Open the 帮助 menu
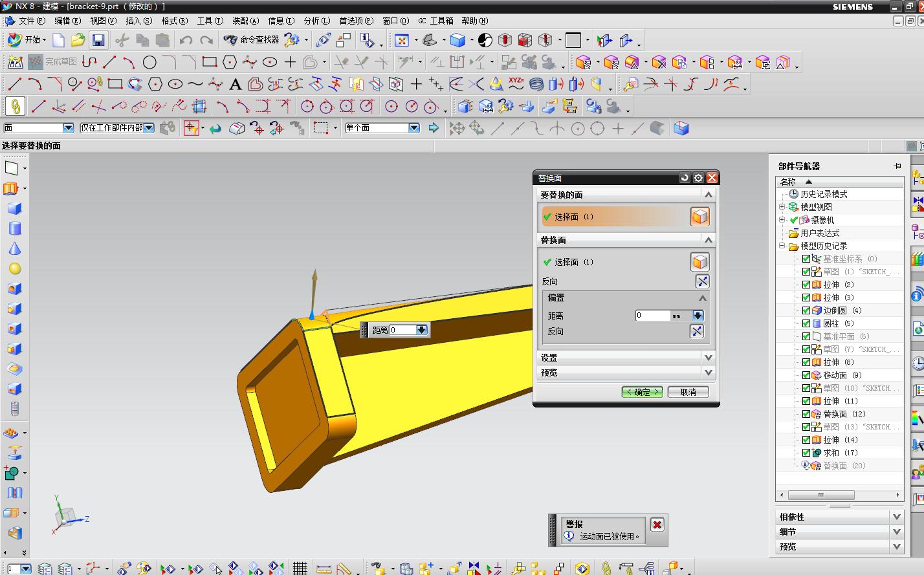Image resolution: width=924 pixels, height=575 pixels. click(474, 21)
